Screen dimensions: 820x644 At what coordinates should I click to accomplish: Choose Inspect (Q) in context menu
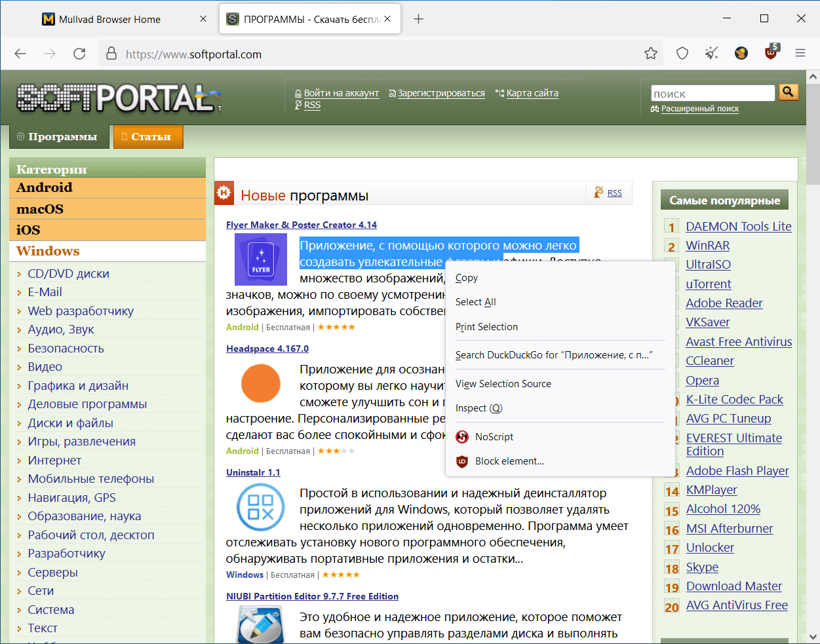pos(478,408)
